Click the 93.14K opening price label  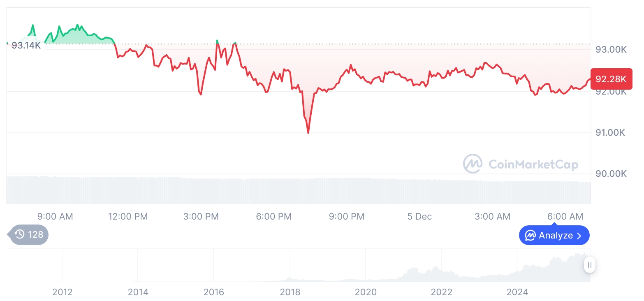[26, 45]
